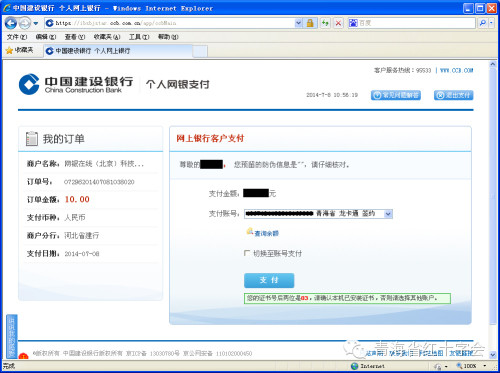Image resolution: width=500 pixels, height=373 pixels.
Task: Click the blue 支付 pay button
Action: [269, 280]
